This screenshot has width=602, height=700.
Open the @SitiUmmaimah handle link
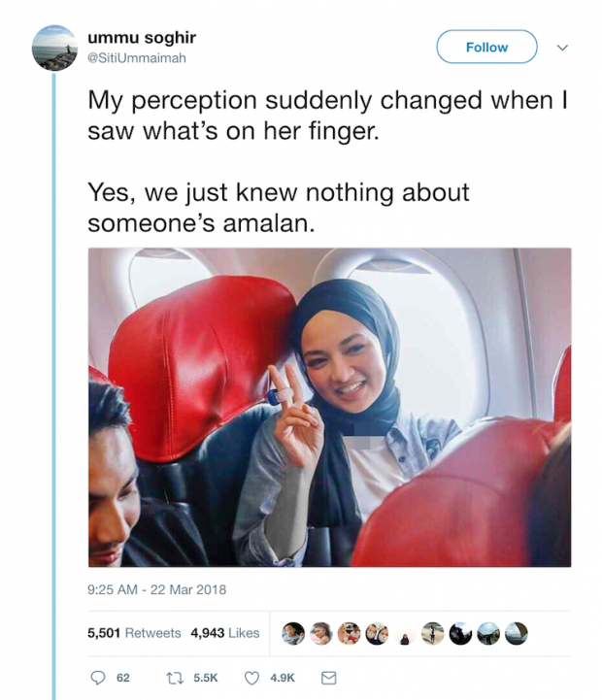(137, 58)
